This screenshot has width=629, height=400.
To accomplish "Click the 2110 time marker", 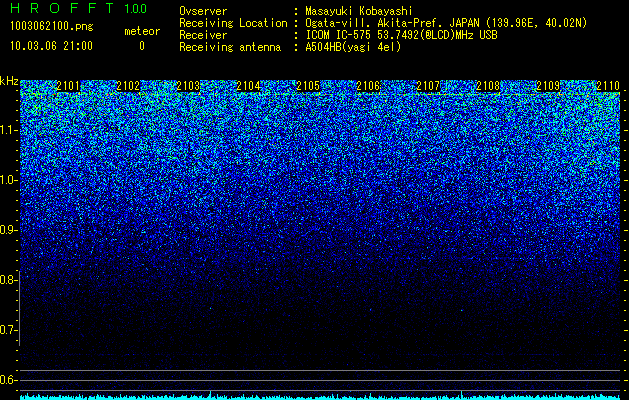I will point(608,86).
